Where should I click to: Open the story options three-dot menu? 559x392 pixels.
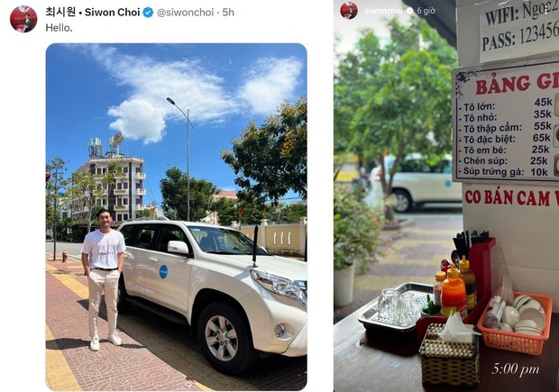click(x=546, y=11)
